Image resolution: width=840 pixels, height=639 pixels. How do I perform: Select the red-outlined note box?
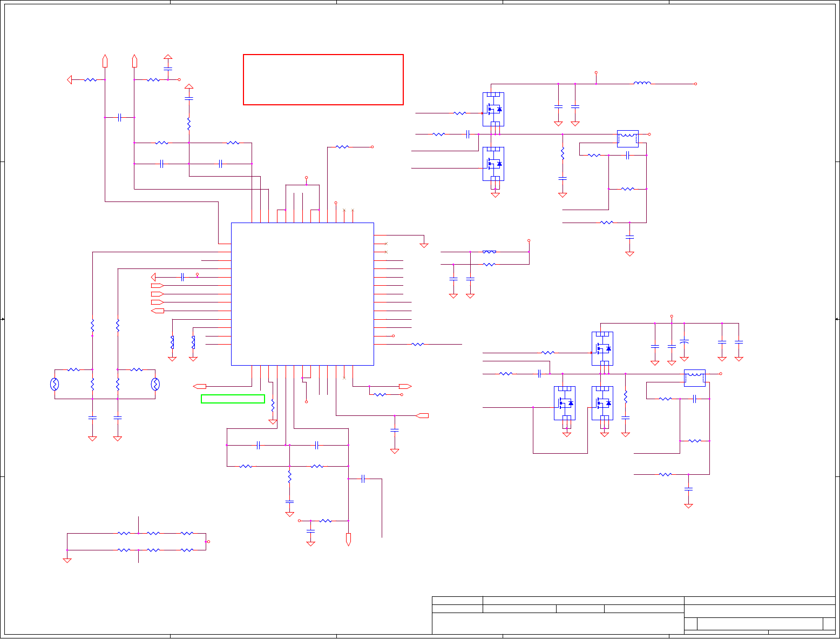[323, 79]
